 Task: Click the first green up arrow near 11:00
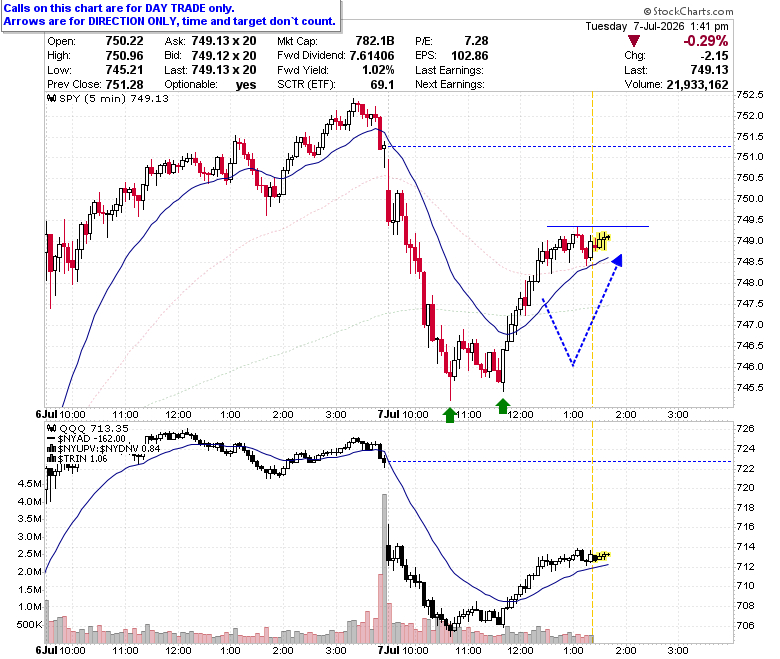[450, 415]
